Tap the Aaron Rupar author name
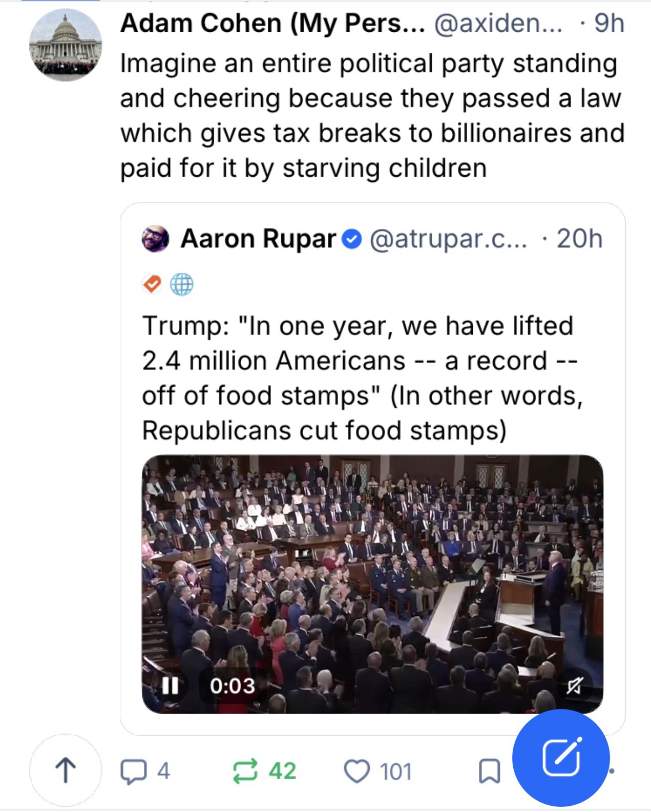The image size is (651, 812). (x=258, y=239)
